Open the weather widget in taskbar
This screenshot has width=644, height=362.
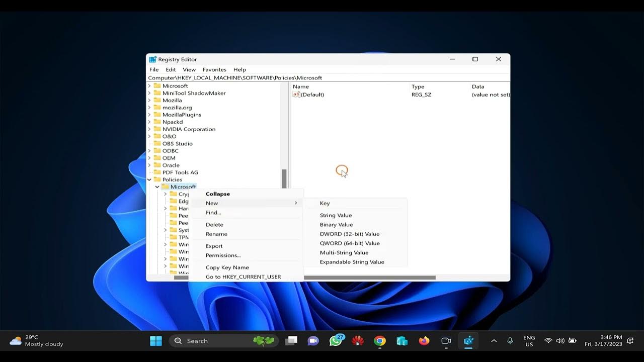pyautogui.click(x=37, y=341)
